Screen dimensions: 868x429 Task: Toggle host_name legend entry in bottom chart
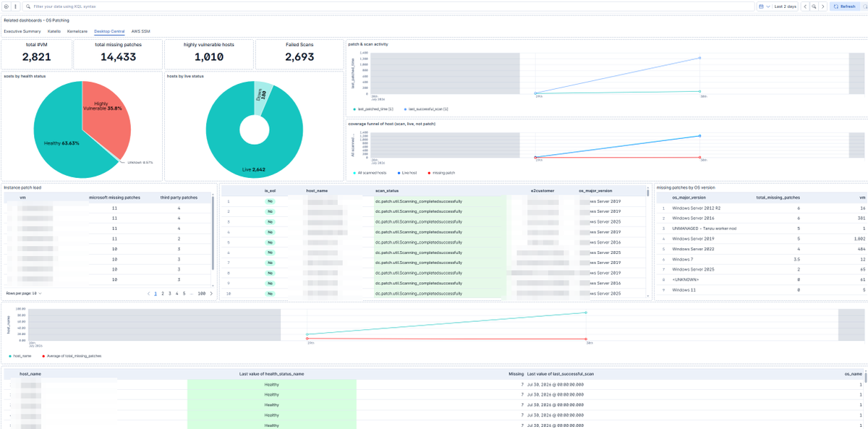(x=21, y=356)
